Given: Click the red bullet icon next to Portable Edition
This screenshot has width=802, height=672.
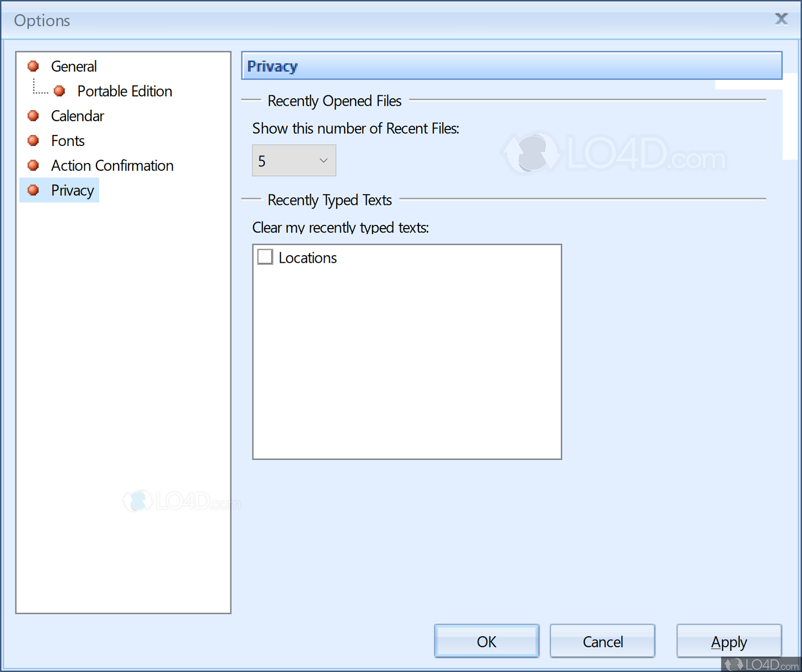Looking at the screenshot, I should click(60, 90).
